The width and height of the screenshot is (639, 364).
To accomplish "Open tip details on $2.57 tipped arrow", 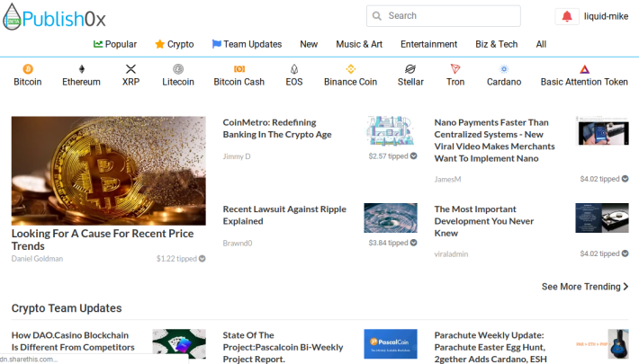I will point(414,156).
